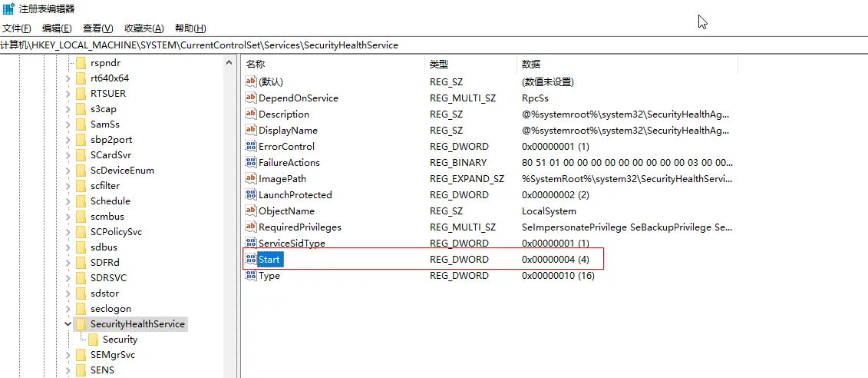Click the LaunchProtected DWORD value icon
868x378 pixels.
click(x=250, y=195)
